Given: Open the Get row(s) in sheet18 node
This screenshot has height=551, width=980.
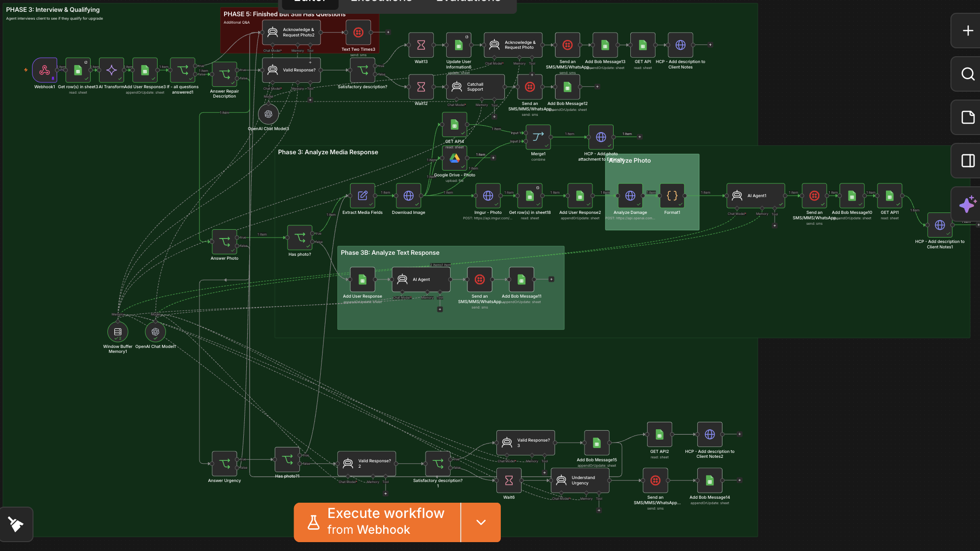Looking at the screenshot, I should click(x=530, y=196).
